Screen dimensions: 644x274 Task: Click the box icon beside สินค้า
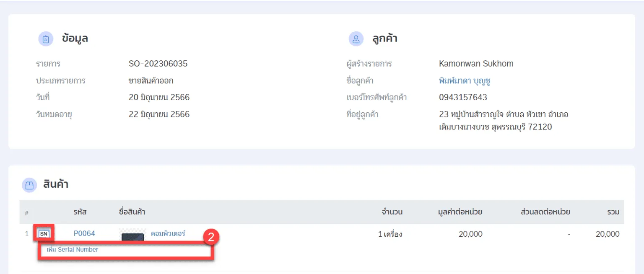[x=29, y=186]
